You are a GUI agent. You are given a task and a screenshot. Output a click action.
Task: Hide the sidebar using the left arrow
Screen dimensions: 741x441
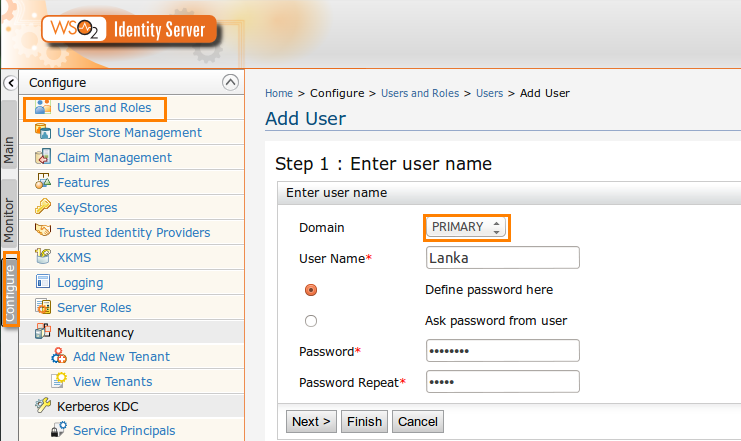[x=10, y=83]
